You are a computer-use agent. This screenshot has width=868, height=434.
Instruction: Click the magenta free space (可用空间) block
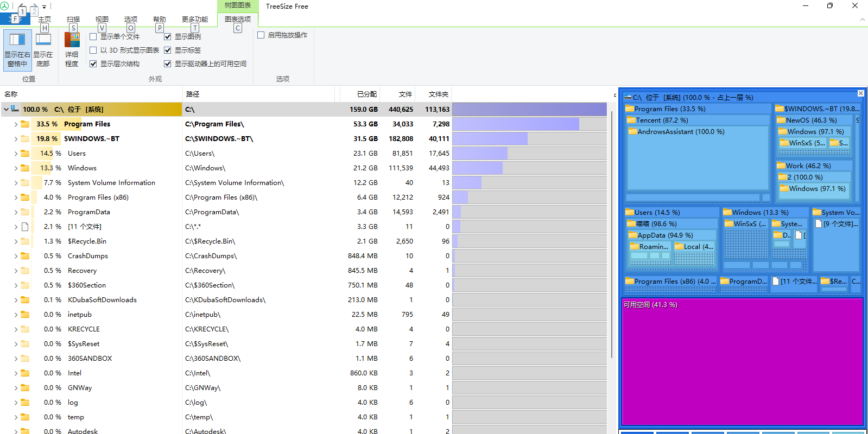pos(742,363)
